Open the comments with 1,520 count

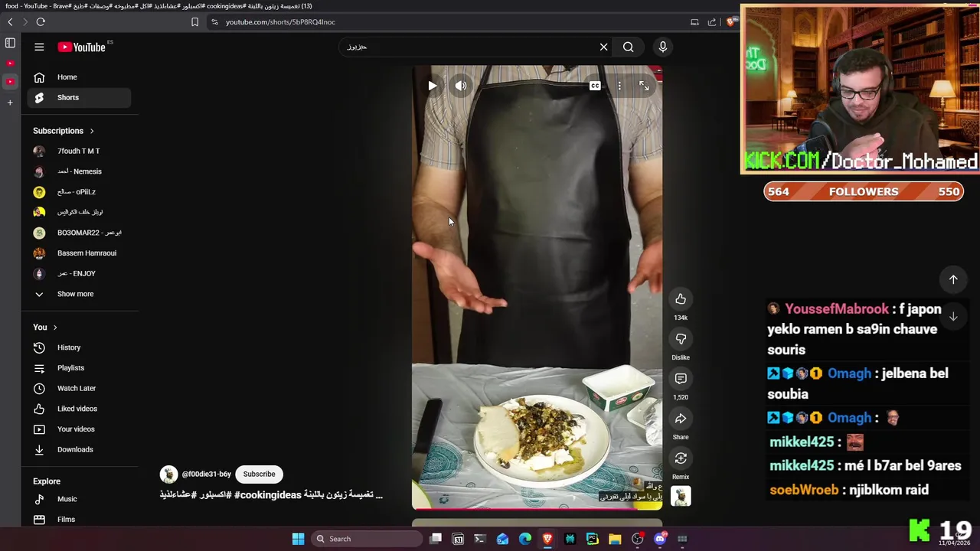click(x=681, y=379)
